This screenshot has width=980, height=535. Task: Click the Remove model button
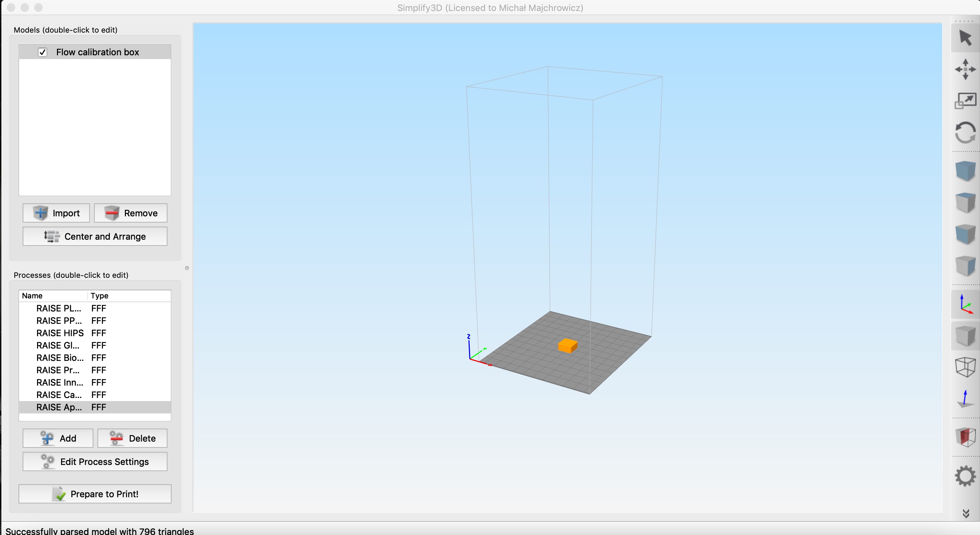[x=130, y=213]
